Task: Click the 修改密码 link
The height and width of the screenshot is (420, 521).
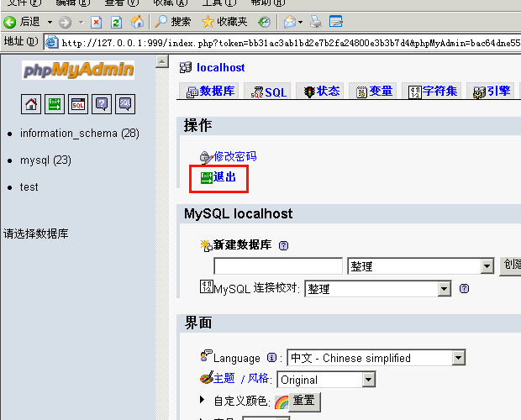Action: [234, 156]
